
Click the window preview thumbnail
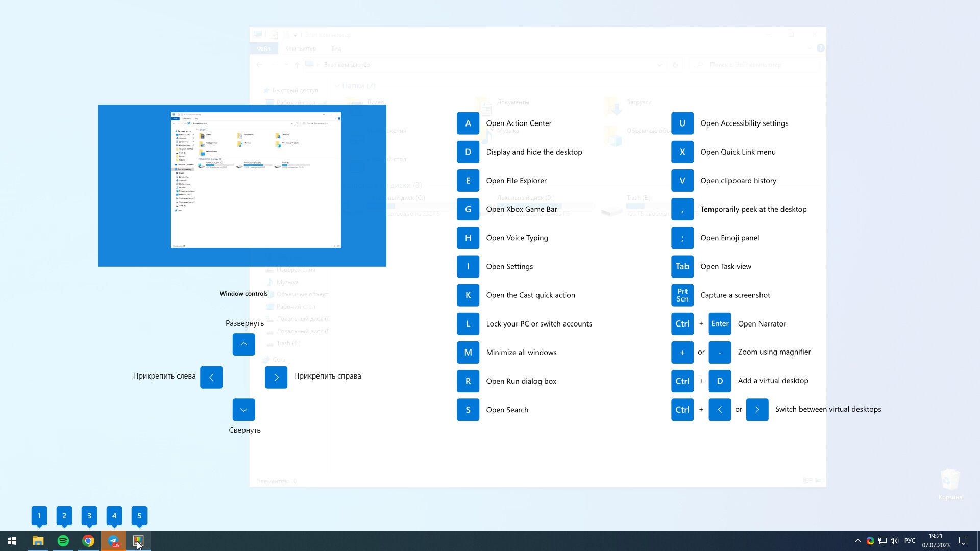256,180
